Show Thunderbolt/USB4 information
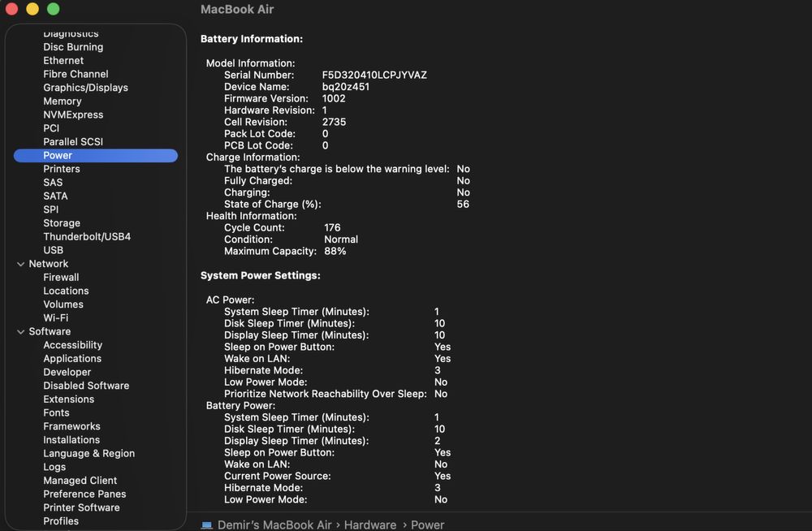Screen dimensions: 812x531 87,237
